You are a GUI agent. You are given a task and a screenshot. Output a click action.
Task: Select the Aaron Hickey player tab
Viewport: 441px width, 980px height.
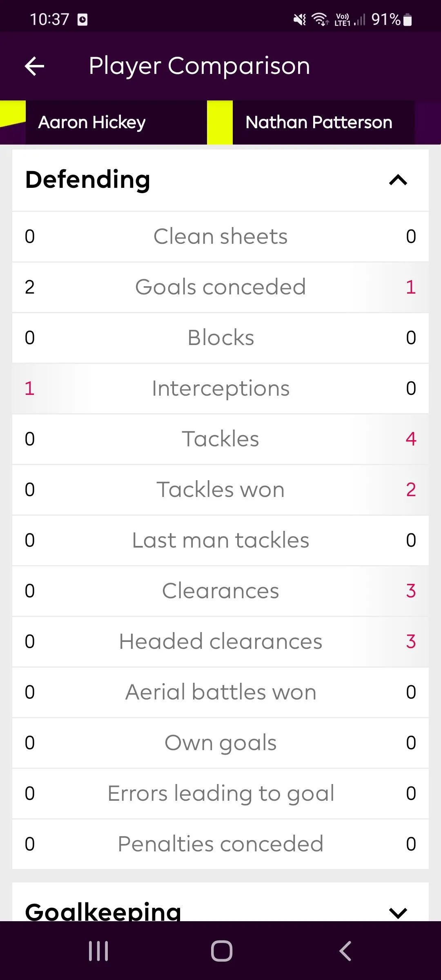click(92, 122)
